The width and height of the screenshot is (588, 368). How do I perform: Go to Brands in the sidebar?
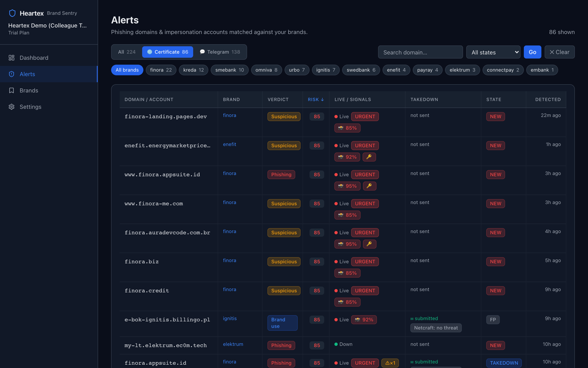point(49,91)
